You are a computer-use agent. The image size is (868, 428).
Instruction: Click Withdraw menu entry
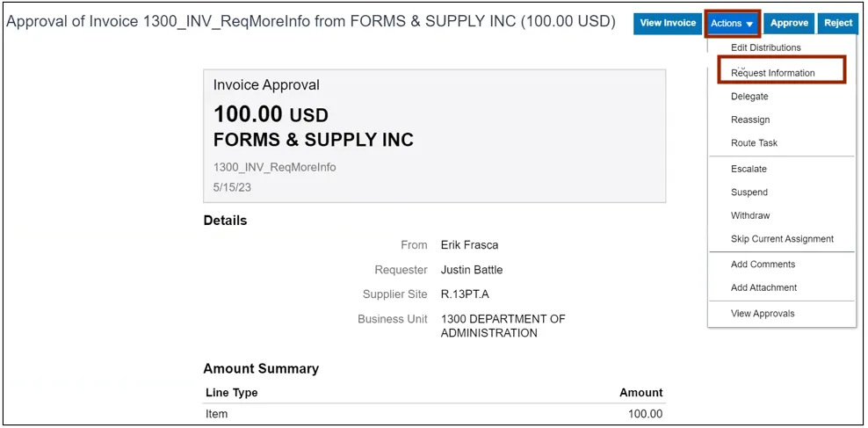pyautogui.click(x=750, y=215)
